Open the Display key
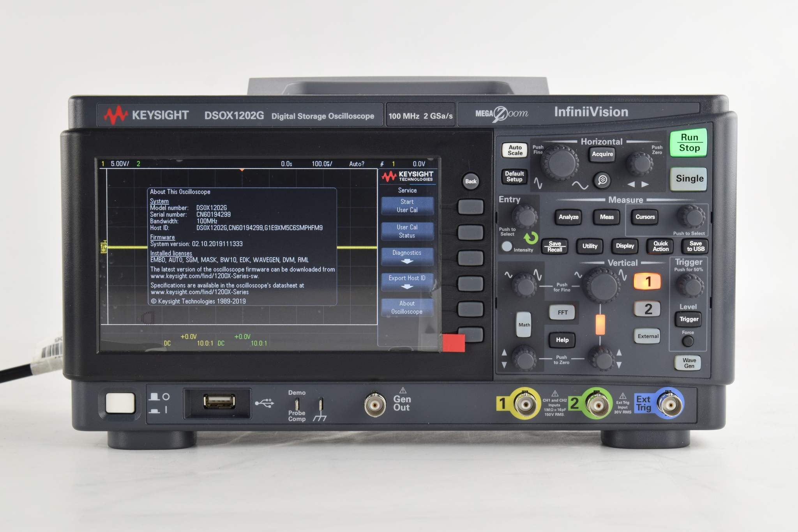 coord(625,246)
